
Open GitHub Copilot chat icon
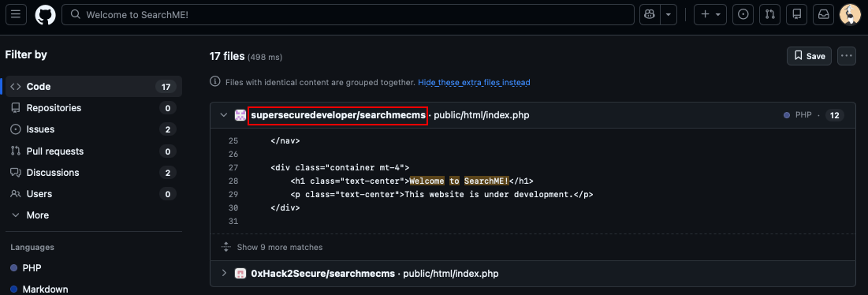(x=650, y=15)
